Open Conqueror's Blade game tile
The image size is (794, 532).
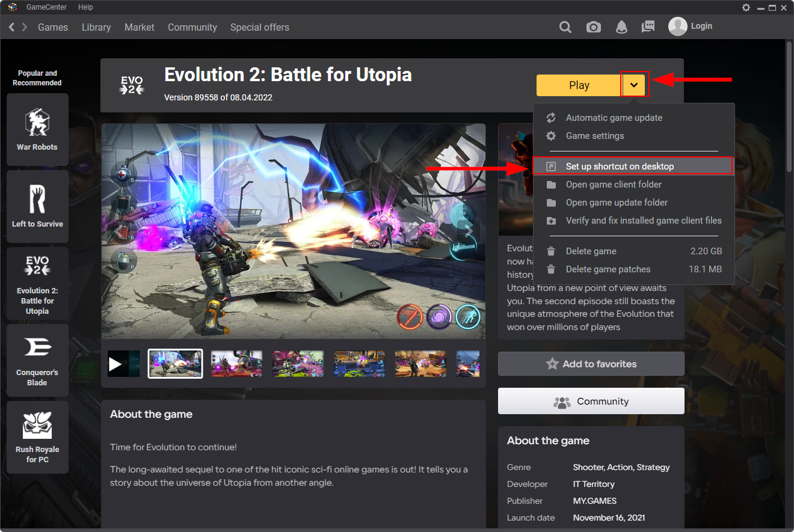pyautogui.click(x=37, y=360)
